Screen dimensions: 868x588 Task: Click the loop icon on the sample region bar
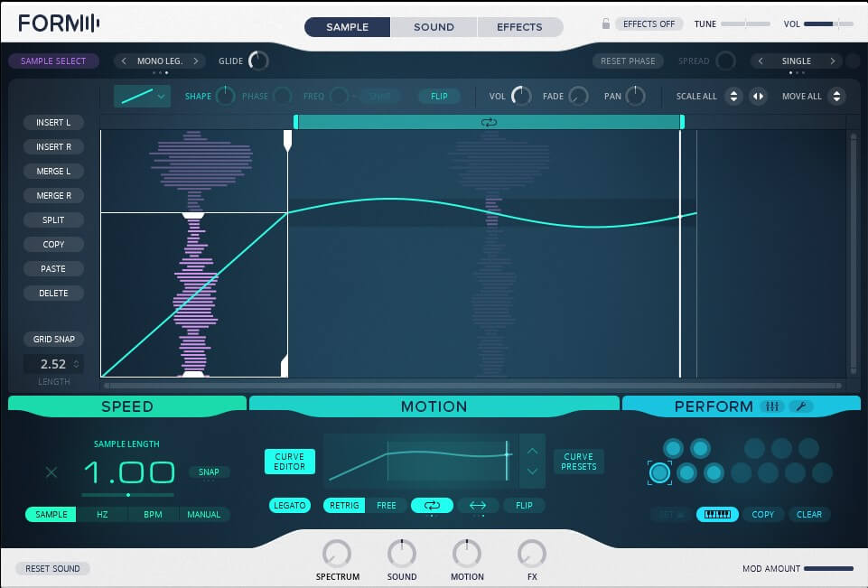coord(489,122)
